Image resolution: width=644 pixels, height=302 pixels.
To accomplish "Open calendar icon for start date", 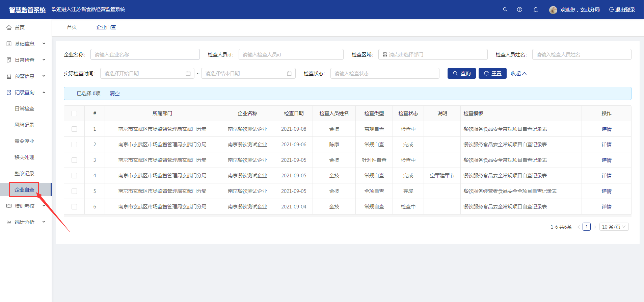I will [x=188, y=74].
